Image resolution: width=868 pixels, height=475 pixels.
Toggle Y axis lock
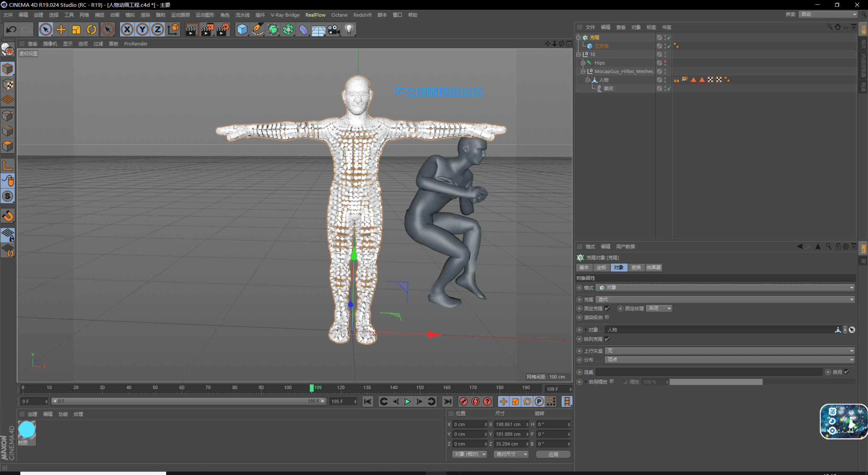pyautogui.click(x=142, y=30)
